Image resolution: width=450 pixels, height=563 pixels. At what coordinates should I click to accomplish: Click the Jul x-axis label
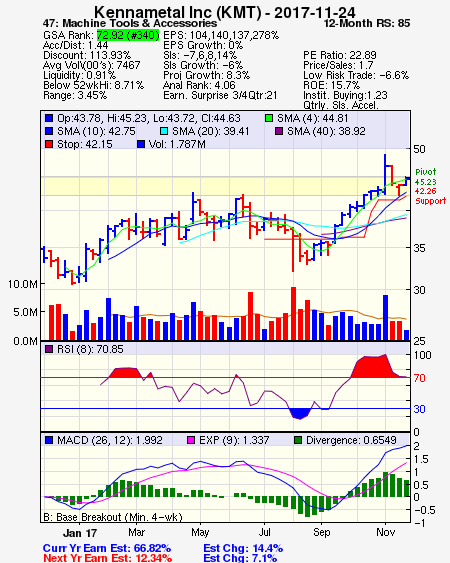click(x=264, y=532)
